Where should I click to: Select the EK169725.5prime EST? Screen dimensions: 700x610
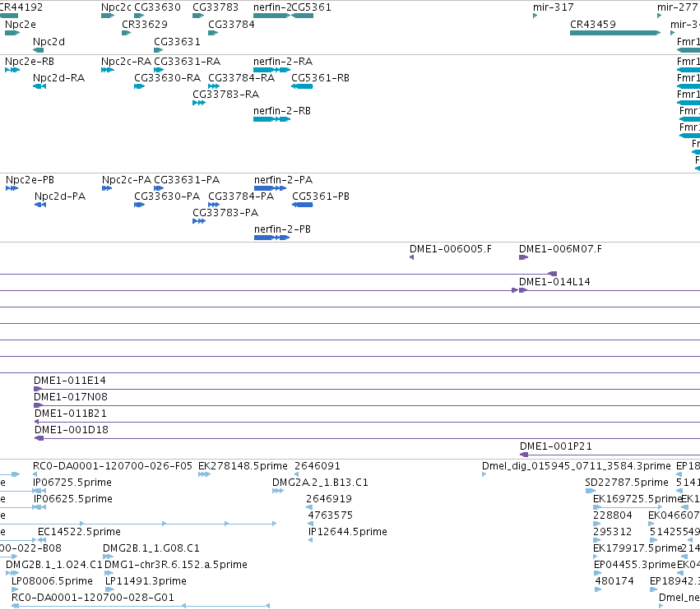(x=628, y=507)
